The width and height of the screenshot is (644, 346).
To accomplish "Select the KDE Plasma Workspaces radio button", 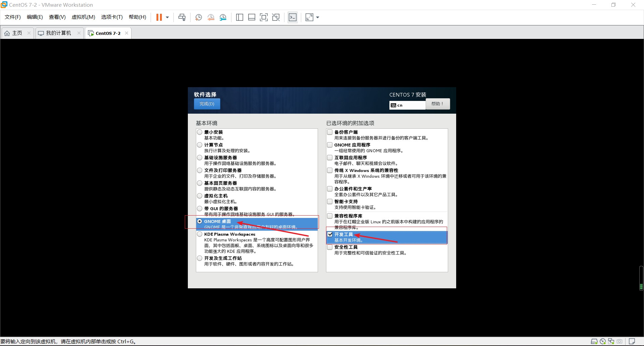I will [x=200, y=234].
